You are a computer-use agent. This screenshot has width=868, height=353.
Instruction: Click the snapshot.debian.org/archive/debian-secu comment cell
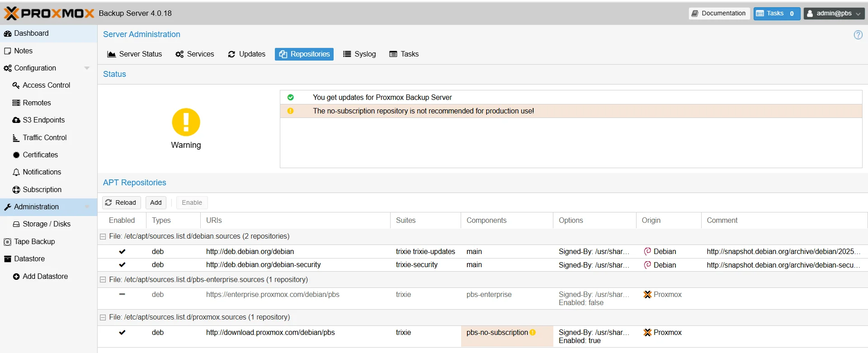(x=783, y=265)
